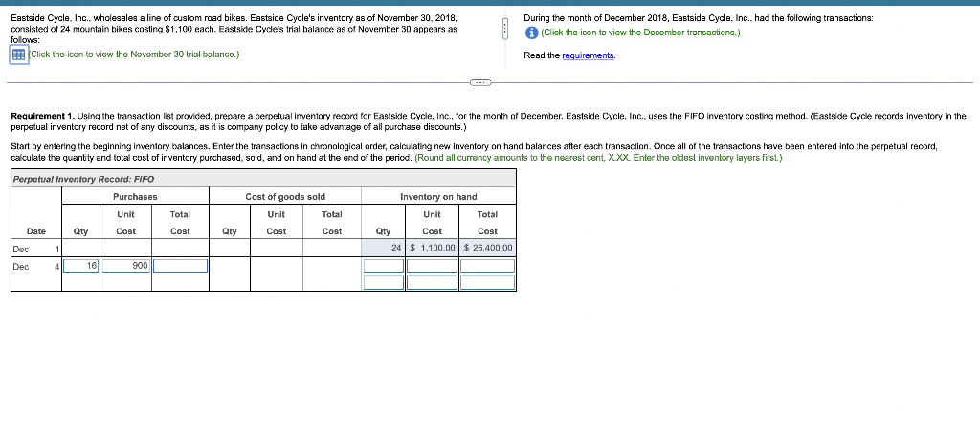The image size is (980, 437).
Task: Click the 'Requirement 1.' bold heading
Action: pos(42,116)
